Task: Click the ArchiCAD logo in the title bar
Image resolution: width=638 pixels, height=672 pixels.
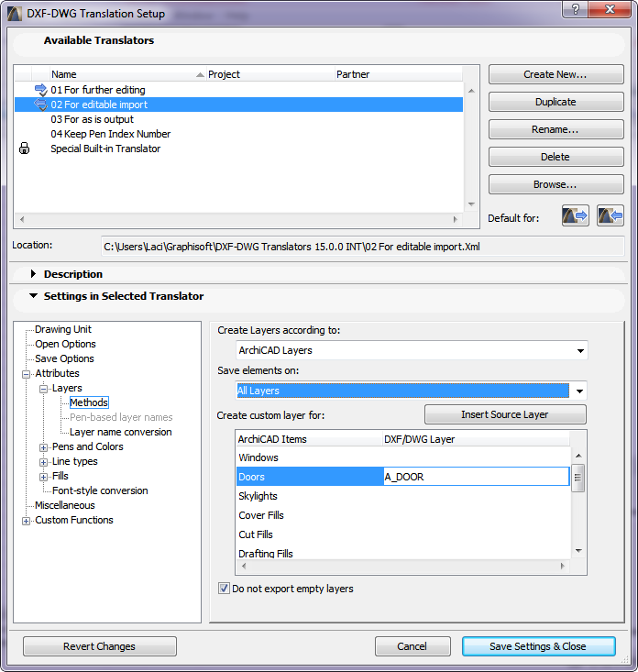Action: 14,14
